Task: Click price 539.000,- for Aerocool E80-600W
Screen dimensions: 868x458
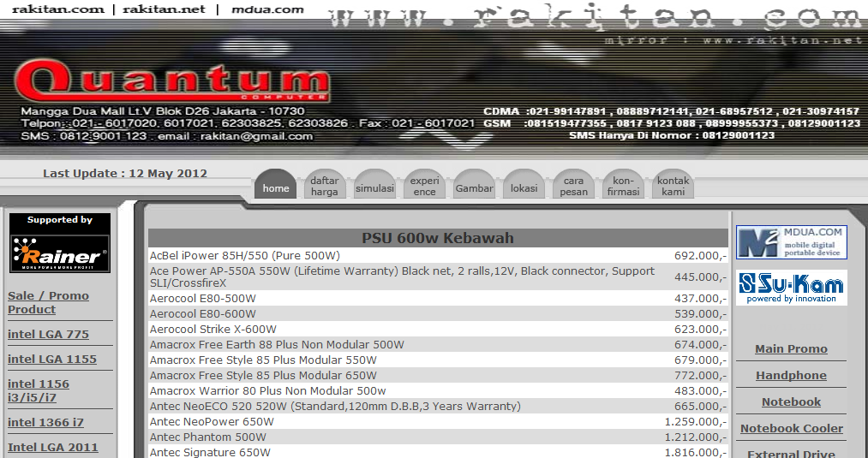Action: [x=700, y=313]
